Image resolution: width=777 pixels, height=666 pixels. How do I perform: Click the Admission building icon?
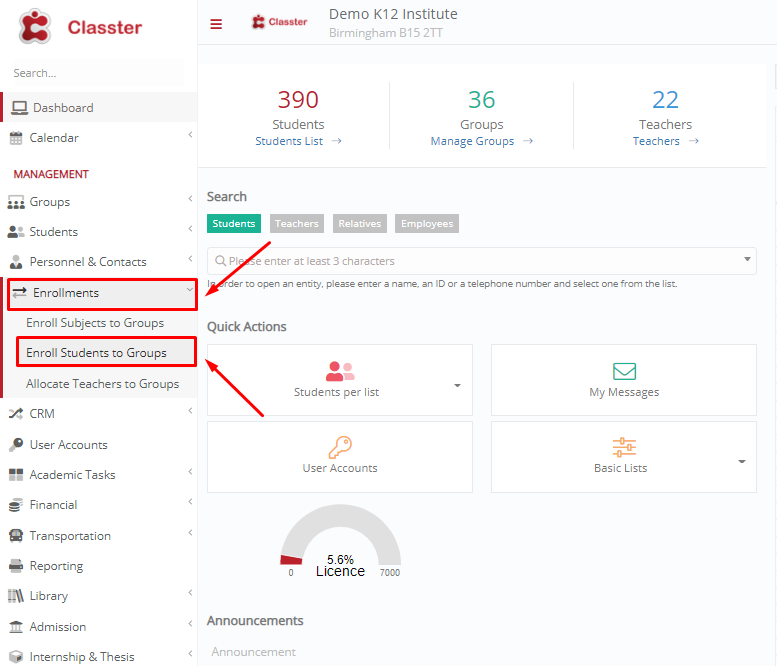(16, 627)
